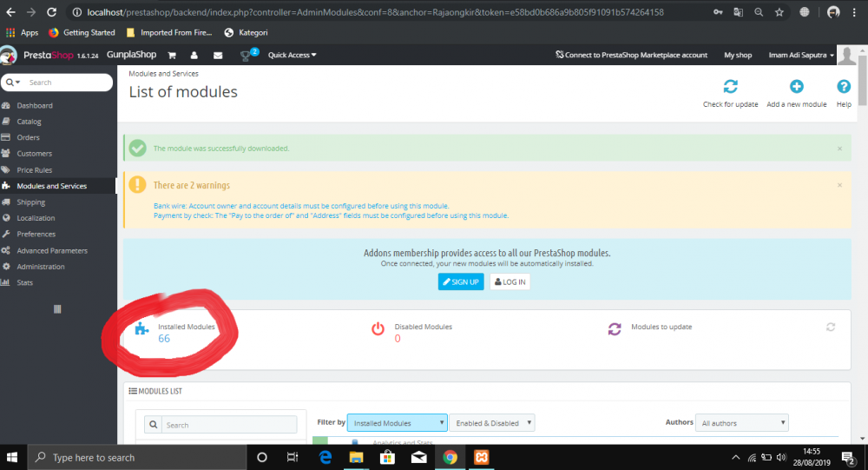Open Price Rules in the sidebar

pyautogui.click(x=34, y=170)
